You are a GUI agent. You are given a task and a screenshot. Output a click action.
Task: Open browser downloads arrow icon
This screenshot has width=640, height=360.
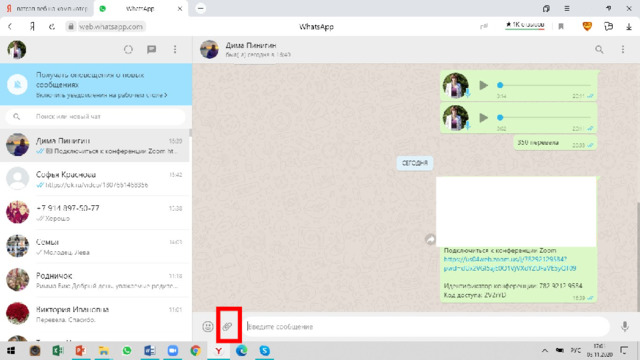click(x=629, y=27)
